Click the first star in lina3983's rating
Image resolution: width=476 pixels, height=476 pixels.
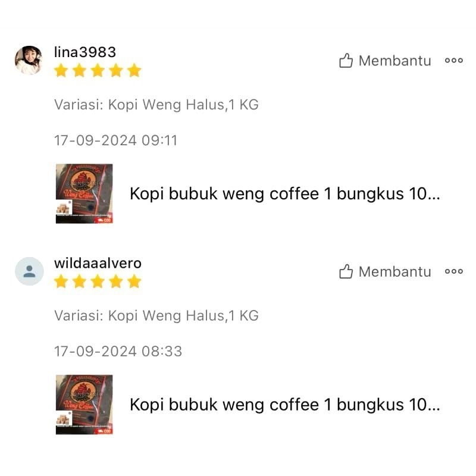[x=61, y=70]
